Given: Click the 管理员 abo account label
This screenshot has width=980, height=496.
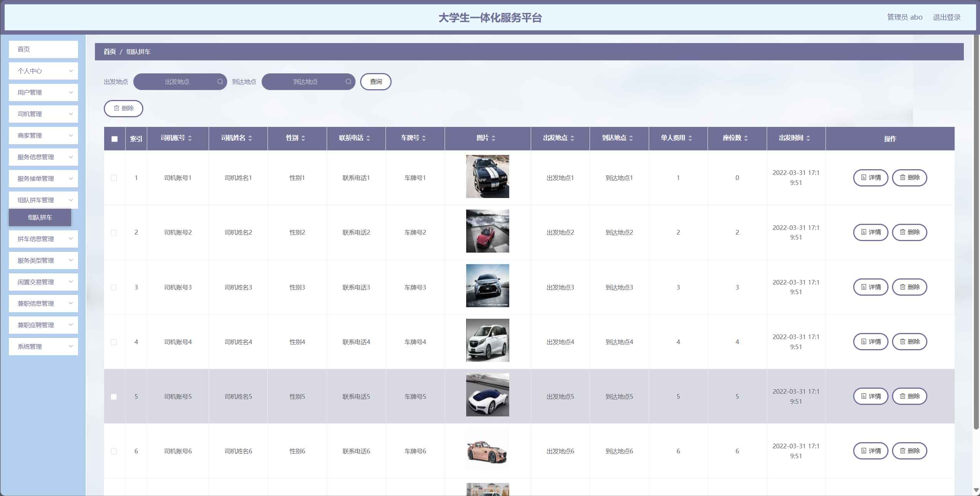Looking at the screenshot, I should 905,17.
